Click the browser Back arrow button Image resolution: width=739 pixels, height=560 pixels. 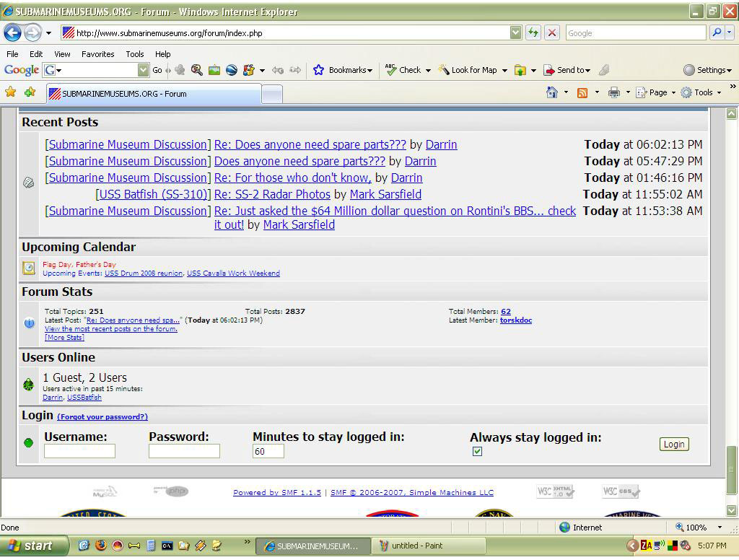coord(12,32)
